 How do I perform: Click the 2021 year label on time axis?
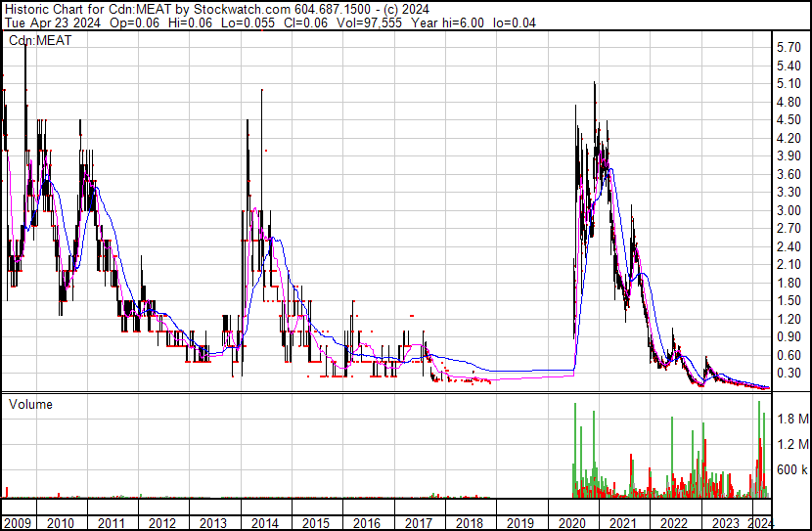coord(622,523)
